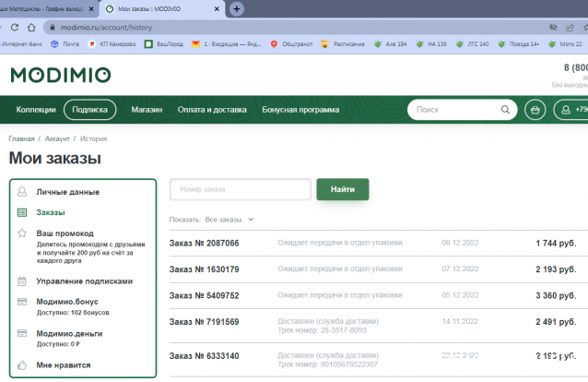Open the КП Кемерово bookmark
Image resolution: width=588 pixels, height=382 pixels.
[x=112, y=44]
